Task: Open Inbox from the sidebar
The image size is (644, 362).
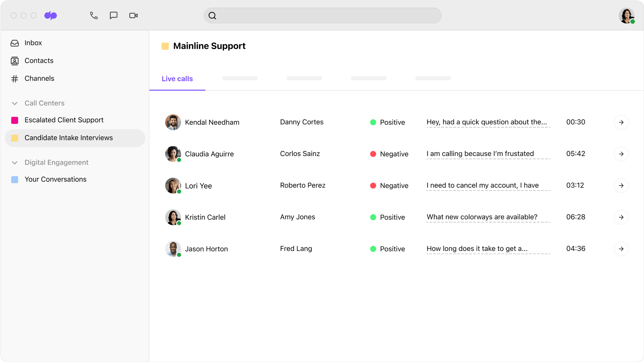Action: [33, 43]
